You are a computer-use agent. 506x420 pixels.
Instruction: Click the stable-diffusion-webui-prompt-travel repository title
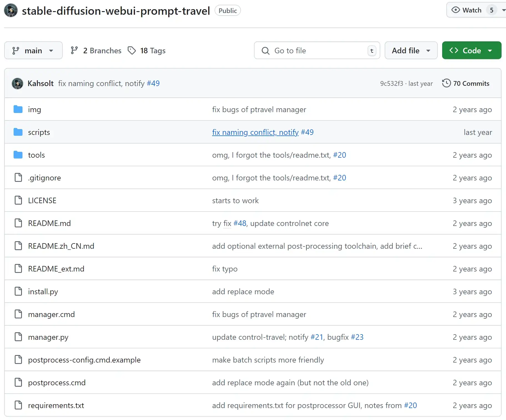tap(116, 11)
